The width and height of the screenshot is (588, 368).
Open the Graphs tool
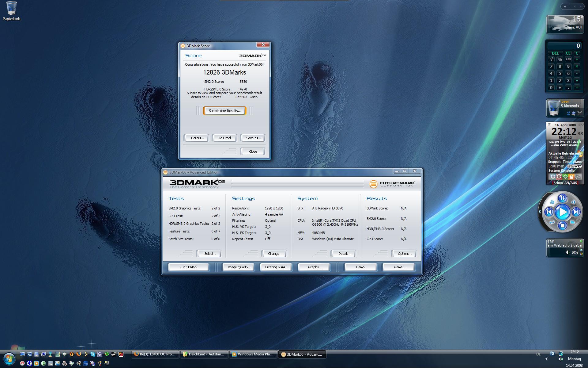(315, 267)
